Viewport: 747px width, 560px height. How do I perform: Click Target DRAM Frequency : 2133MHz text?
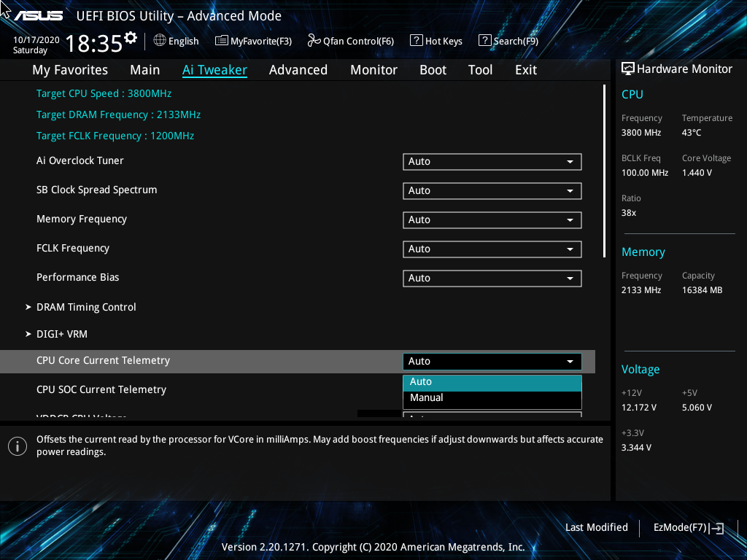118,114
